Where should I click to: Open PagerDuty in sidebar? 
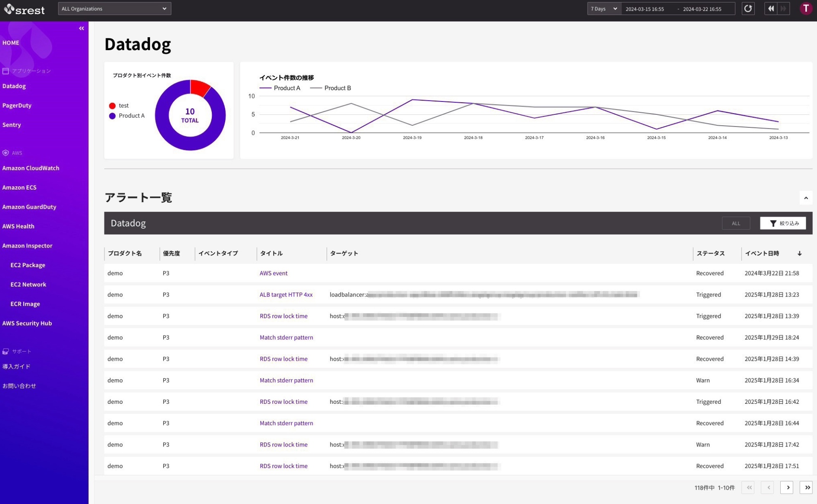coord(17,106)
